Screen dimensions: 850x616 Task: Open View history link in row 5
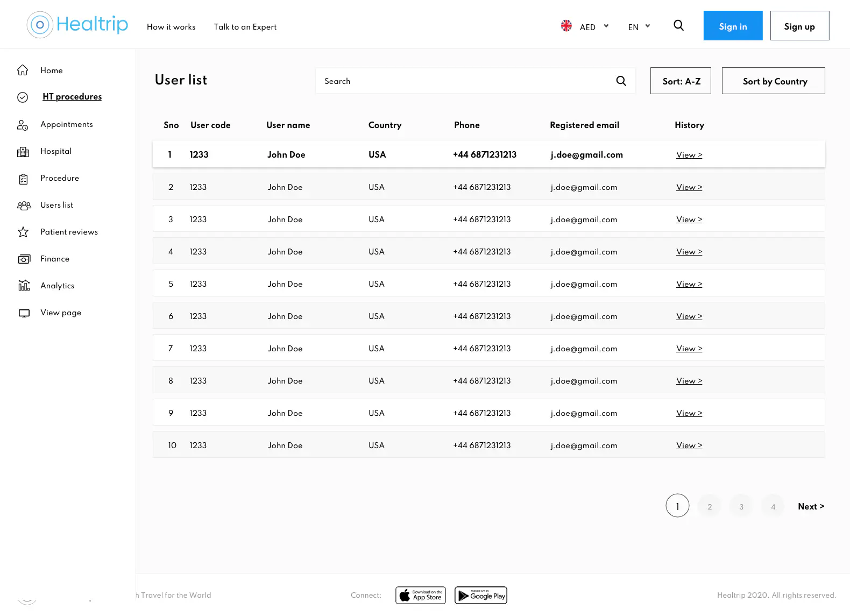(x=689, y=284)
